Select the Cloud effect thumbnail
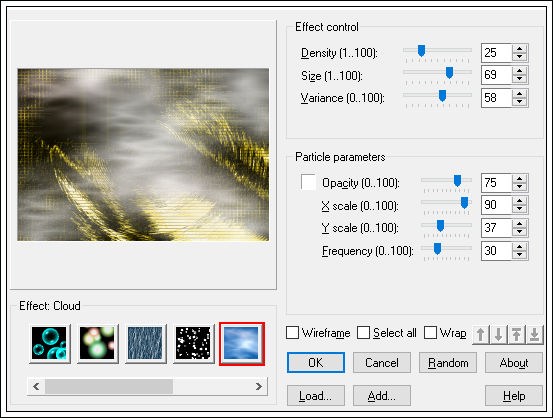This screenshot has height=418, width=553. pyautogui.click(x=242, y=344)
